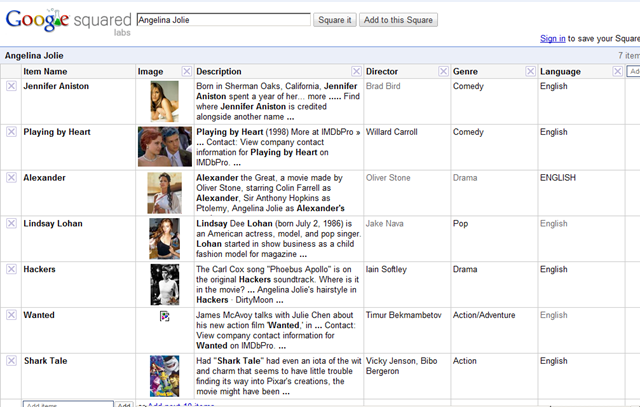Remove the Playing by Heart row

point(11,132)
